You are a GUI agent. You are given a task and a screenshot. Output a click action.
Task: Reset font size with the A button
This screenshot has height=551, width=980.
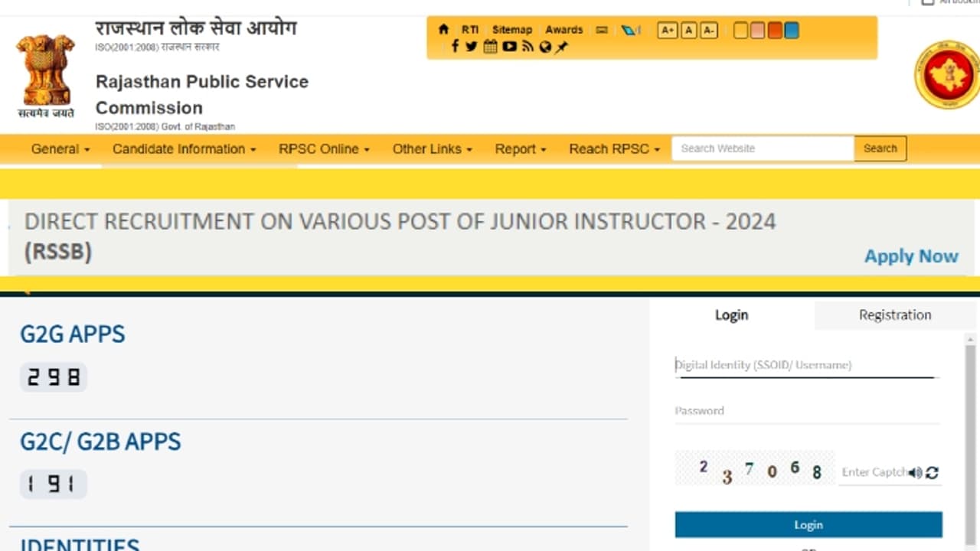click(688, 31)
